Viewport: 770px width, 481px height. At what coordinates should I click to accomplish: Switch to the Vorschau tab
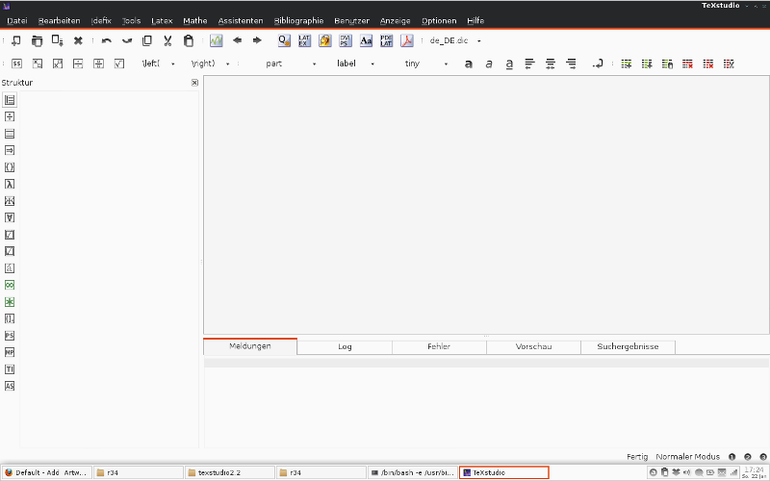[x=533, y=347]
